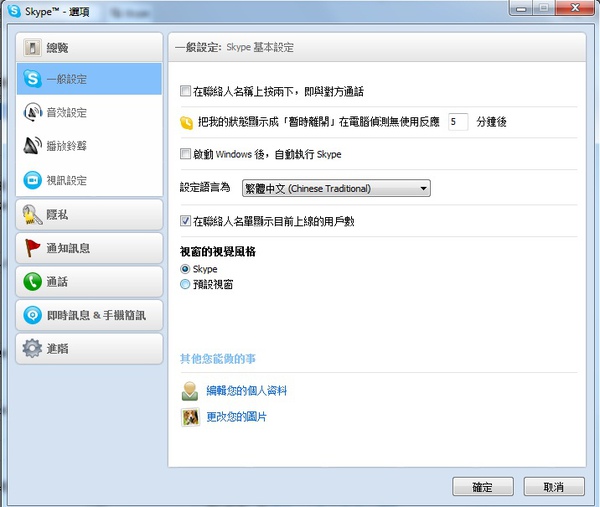This screenshot has width=600, height=507.
Task: Select the Skype visual style radio button
Action: pos(185,269)
